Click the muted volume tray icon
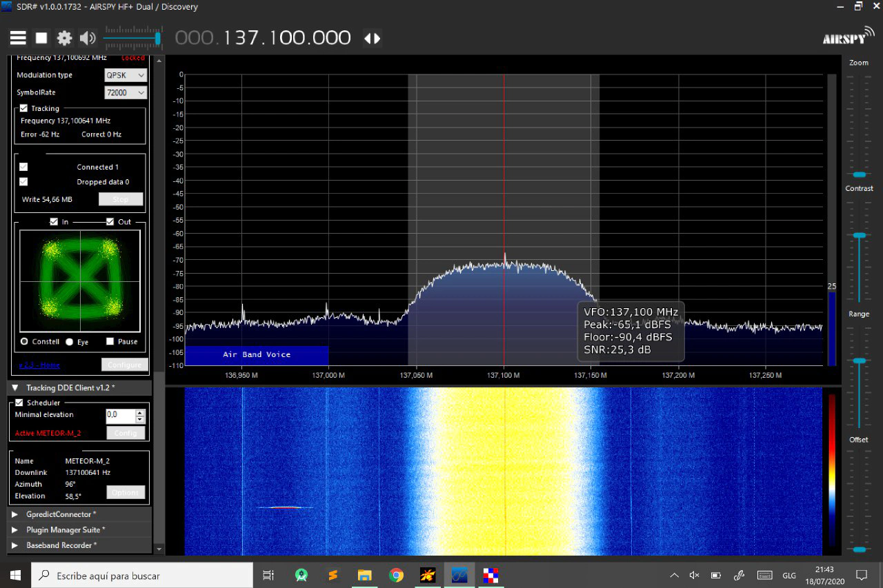The height and width of the screenshot is (588, 883). point(695,576)
